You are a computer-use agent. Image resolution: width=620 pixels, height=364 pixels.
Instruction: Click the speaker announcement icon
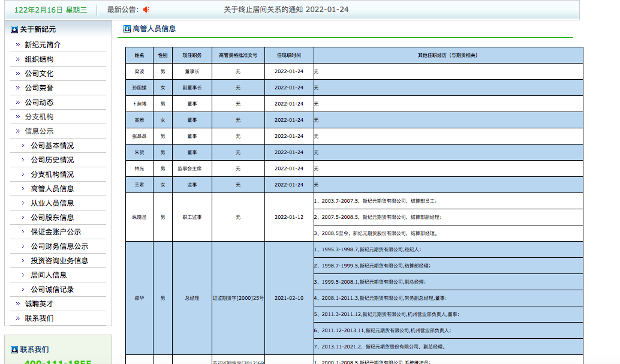(x=146, y=10)
